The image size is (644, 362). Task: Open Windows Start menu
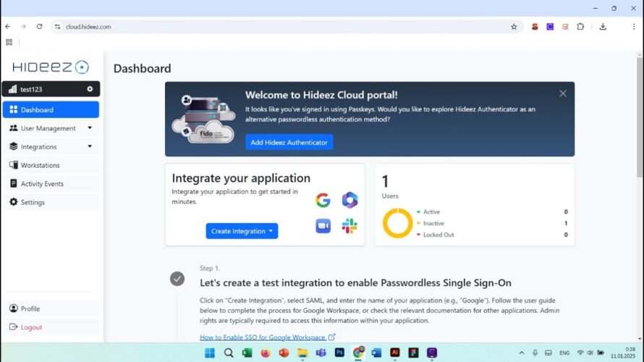click(209, 353)
